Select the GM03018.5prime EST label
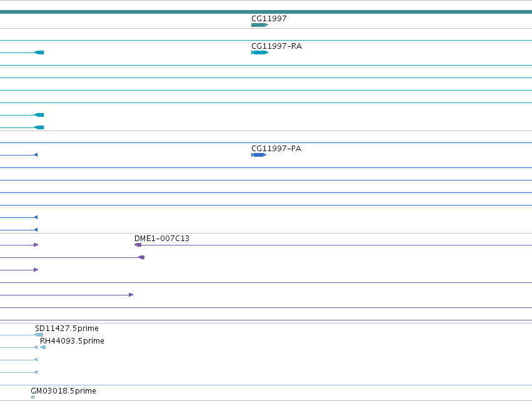 [x=63, y=391]
